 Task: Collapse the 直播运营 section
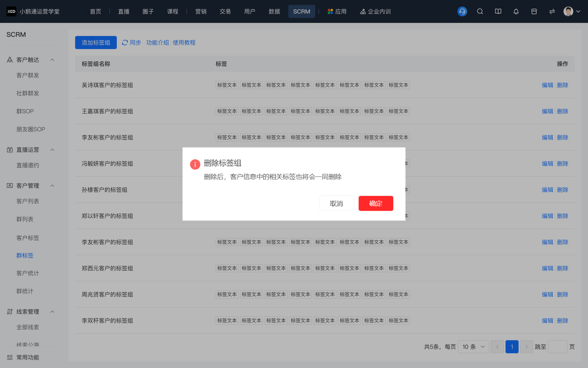coord(52,150)
